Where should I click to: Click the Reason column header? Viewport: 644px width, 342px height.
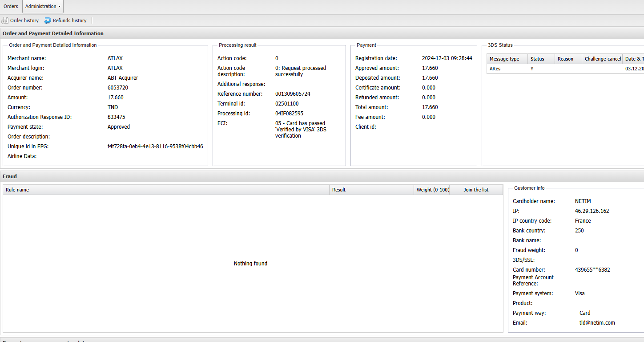pos(565,59)
